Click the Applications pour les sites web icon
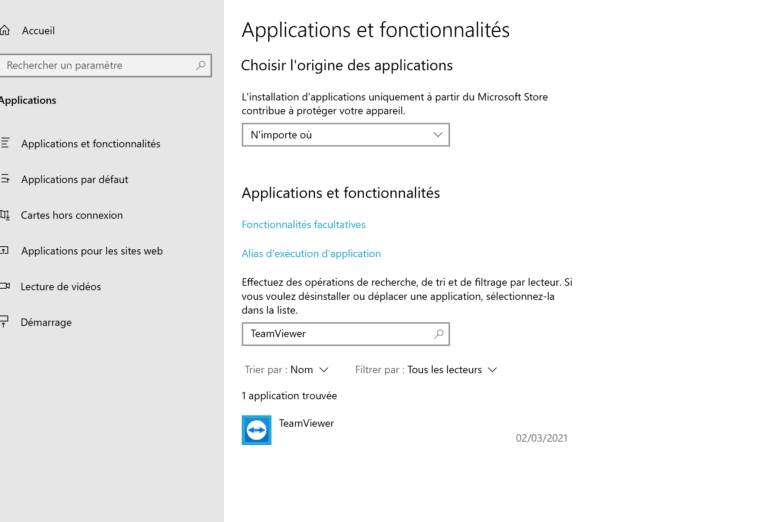The height and width of the screenshot is (522, 768). [x=5, y=251]
